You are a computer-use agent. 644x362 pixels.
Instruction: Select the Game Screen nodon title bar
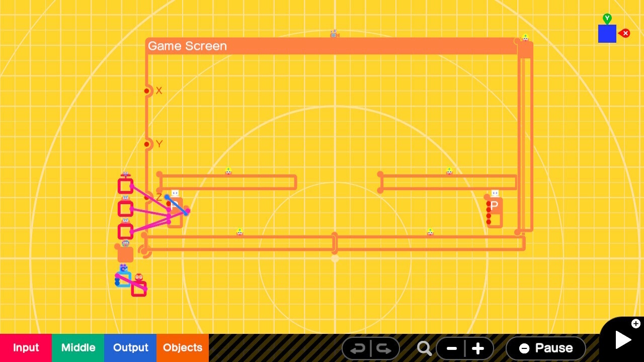[x=332, y=46]
